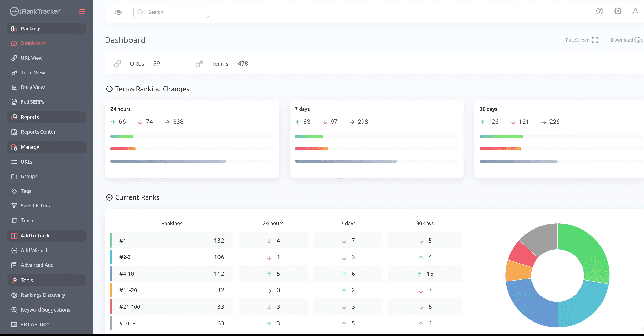644x336 pixels.
Task: Click the Advanced Add plus-document icon
Action: (14, 265)
